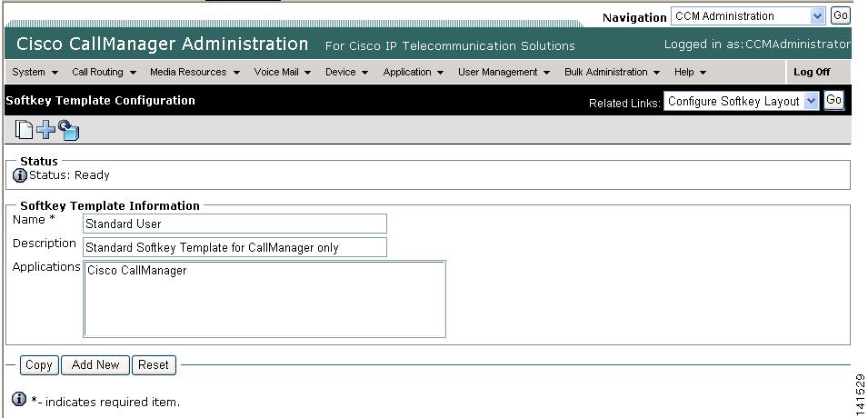Click into the Description field
The height and width of the screenshot is (418, 868).
click(x=234, y=247)
